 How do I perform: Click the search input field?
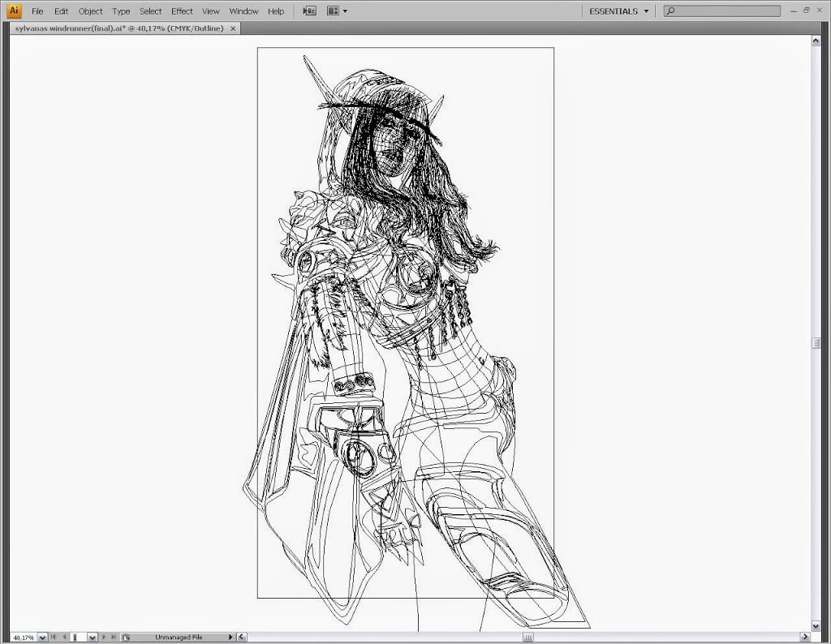point(726,11)
